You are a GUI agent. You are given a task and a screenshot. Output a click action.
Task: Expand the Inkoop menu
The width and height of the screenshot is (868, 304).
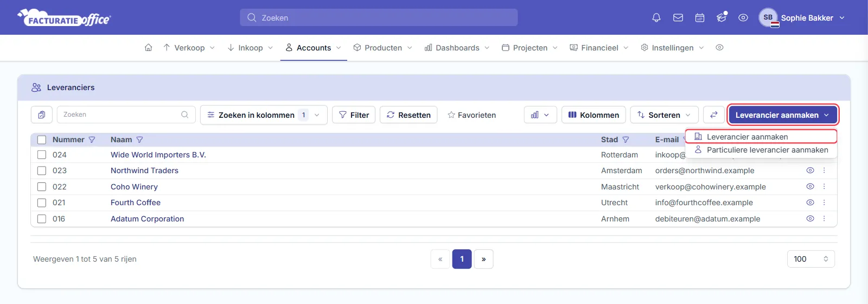[250, 48]
